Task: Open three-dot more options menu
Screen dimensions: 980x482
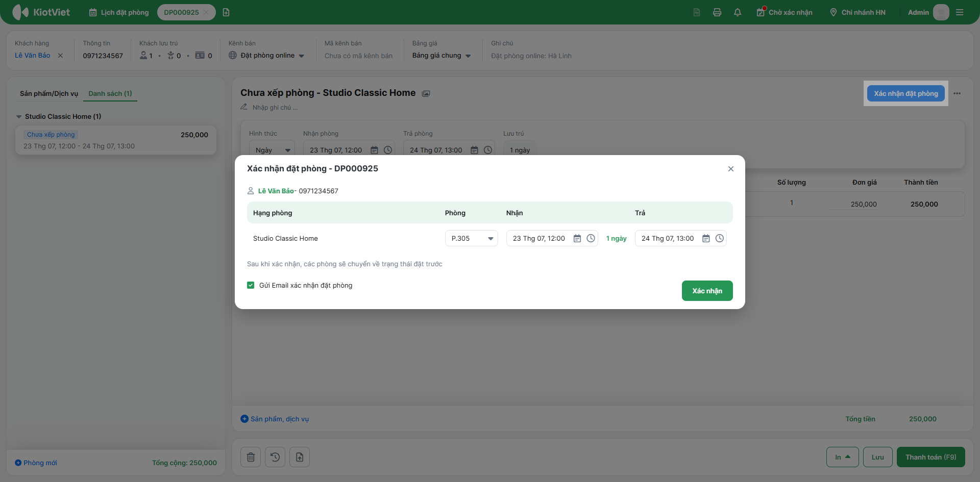Action: pos(957,93)
